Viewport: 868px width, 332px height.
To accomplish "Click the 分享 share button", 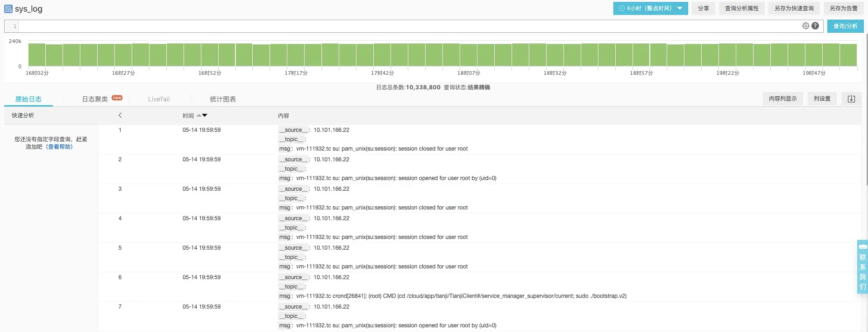I will 703,8.
